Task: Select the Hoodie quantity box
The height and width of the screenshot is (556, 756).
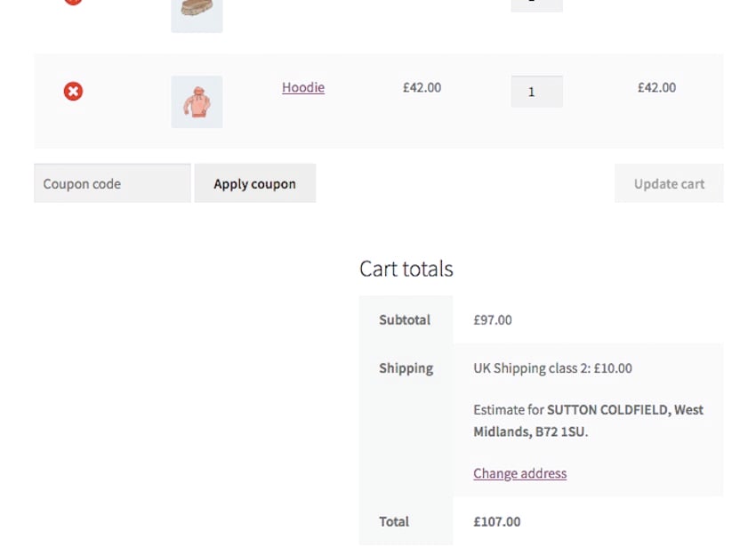Action: point(536,92)
